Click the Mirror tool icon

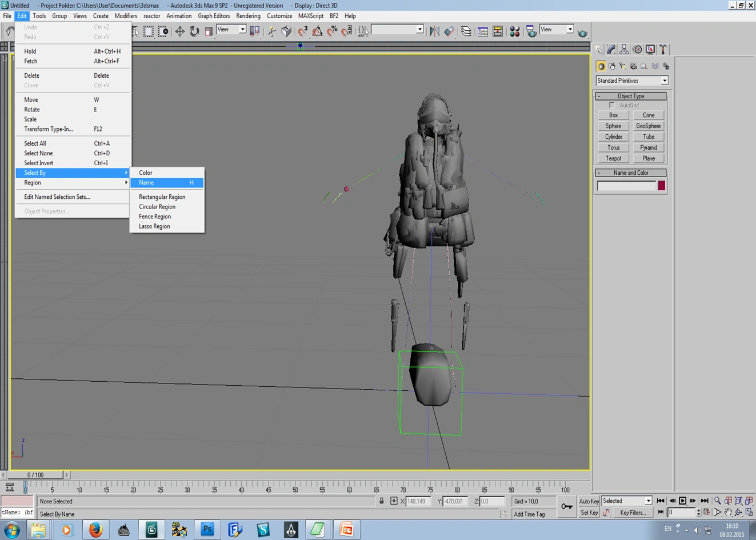(434, 31)
